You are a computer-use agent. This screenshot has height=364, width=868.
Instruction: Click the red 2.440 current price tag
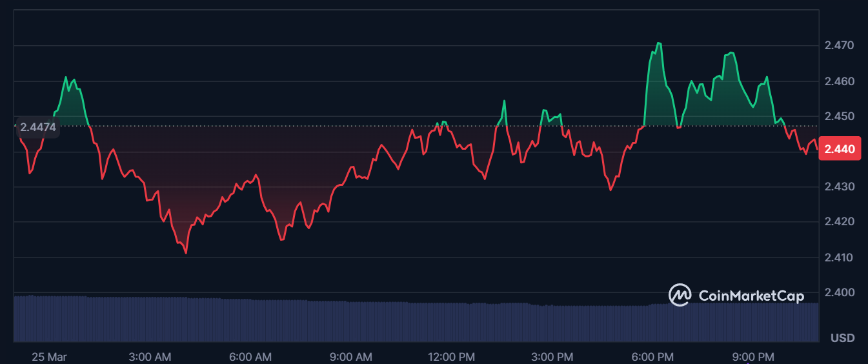(x=840, y=149)
